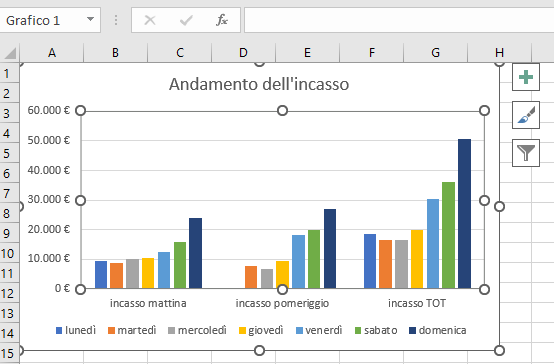This screenshot has height=364, width=554.
Task: Click the chart's bottom-right resize handle
Action: click(499, 350)
